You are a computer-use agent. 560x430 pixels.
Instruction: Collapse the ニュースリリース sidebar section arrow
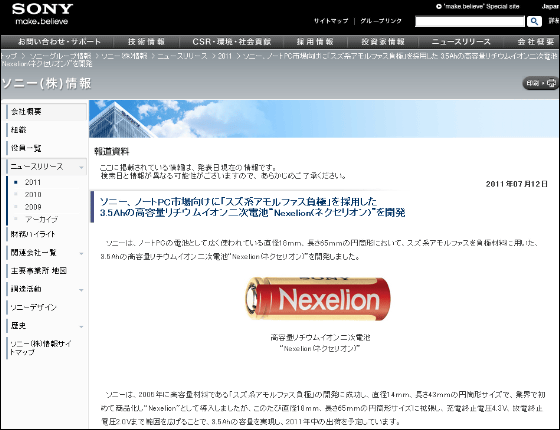coord(81,167)
